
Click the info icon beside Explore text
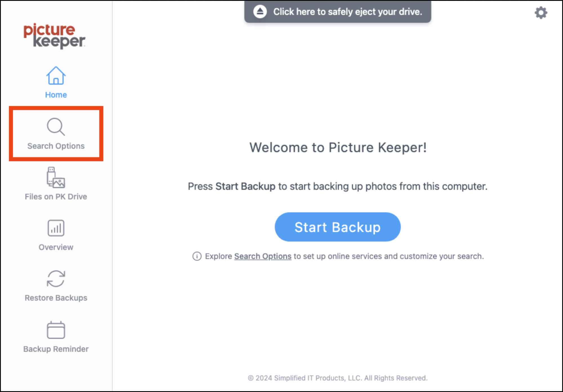197,256
